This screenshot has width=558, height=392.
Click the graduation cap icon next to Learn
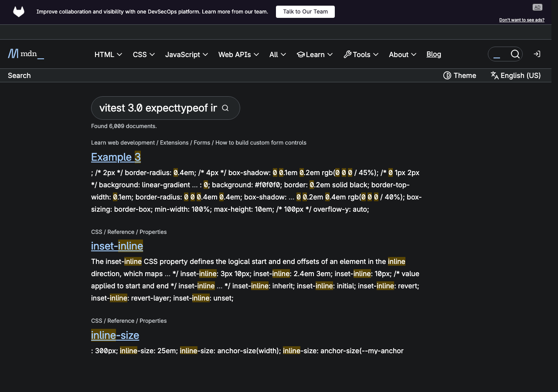[300, 54]
